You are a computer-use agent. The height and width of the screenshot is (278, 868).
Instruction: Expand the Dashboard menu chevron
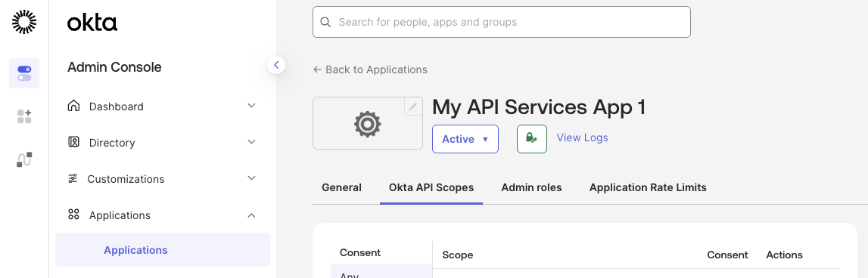pyautogui.click(x=251, y=106)
